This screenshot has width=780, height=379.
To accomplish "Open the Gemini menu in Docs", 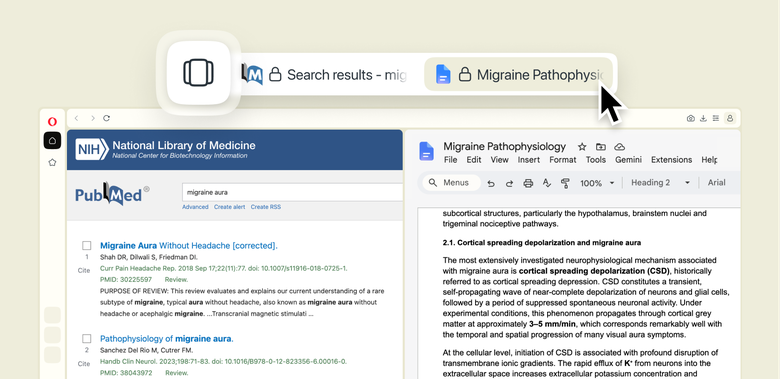I will tap(628, 160).
